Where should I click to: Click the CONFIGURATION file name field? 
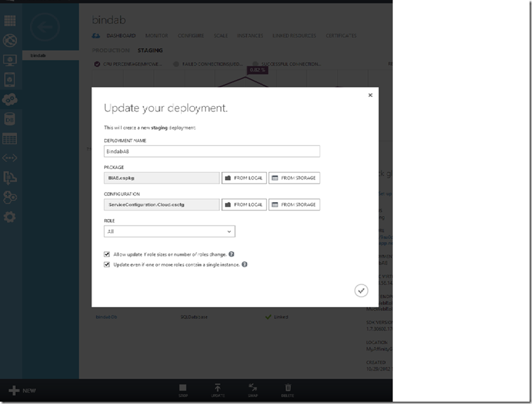[x=161, y=205]
